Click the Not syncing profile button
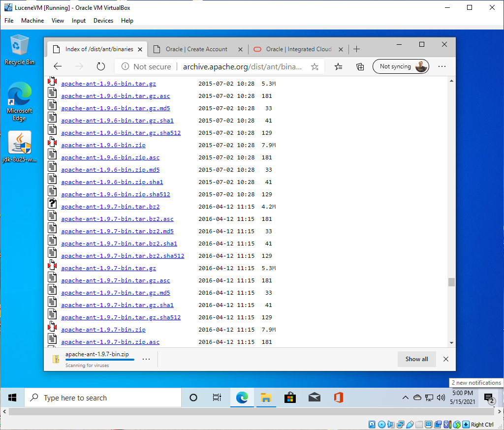Screen dimensions: 504x430 (x=401, y=66)
